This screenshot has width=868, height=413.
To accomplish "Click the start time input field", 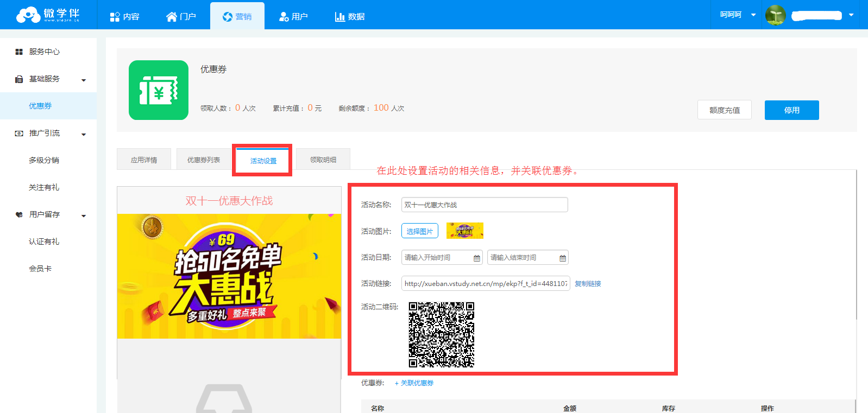I will 442,257.
